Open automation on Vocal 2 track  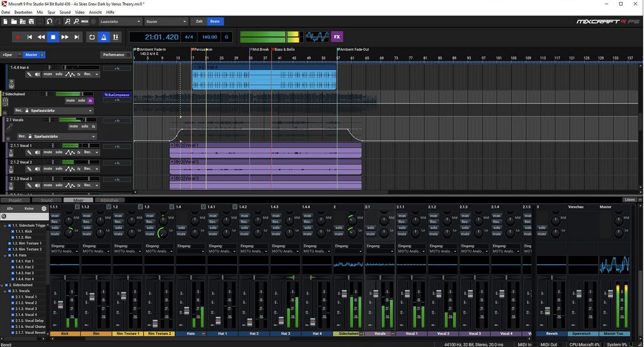coord(70,169)
